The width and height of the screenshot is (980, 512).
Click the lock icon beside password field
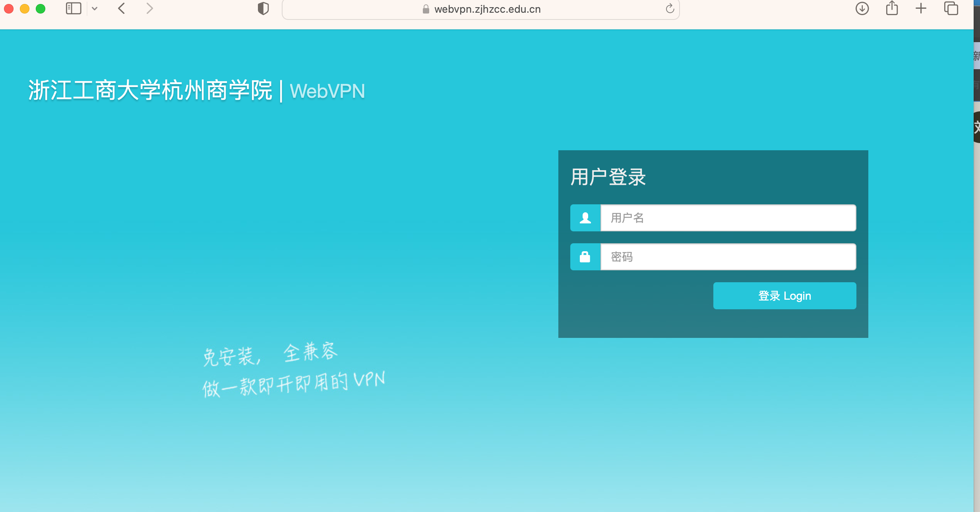coord(585,257)
